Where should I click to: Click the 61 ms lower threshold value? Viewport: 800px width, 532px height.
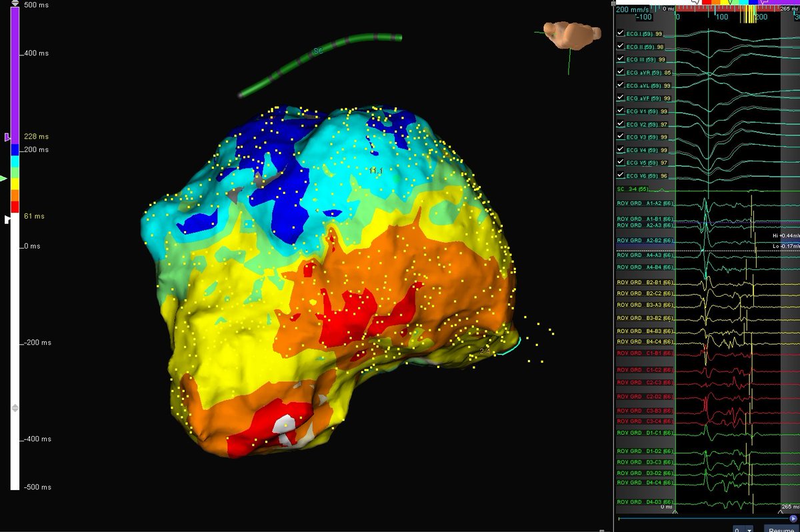[33, 217]
